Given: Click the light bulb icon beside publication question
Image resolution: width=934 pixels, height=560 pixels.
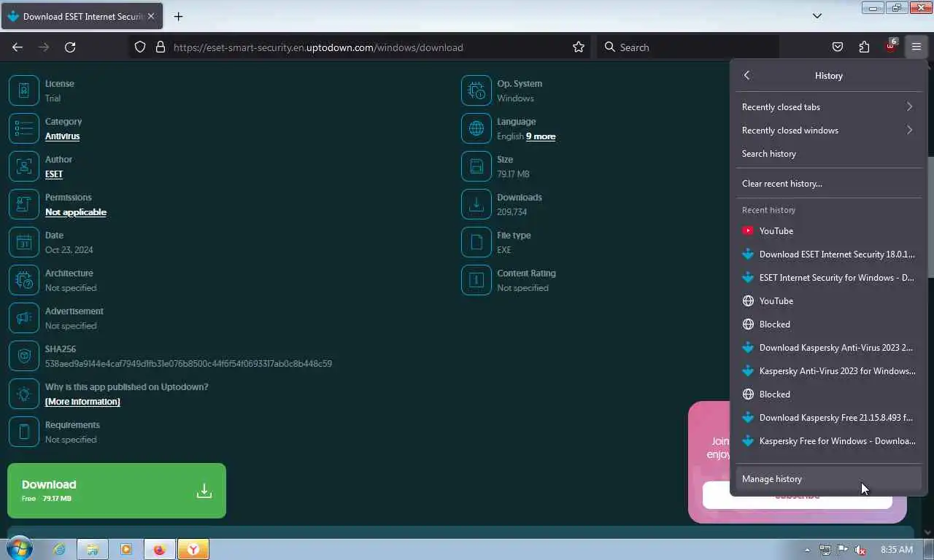Looking at the screenshot, I should [x=24, y=394].
